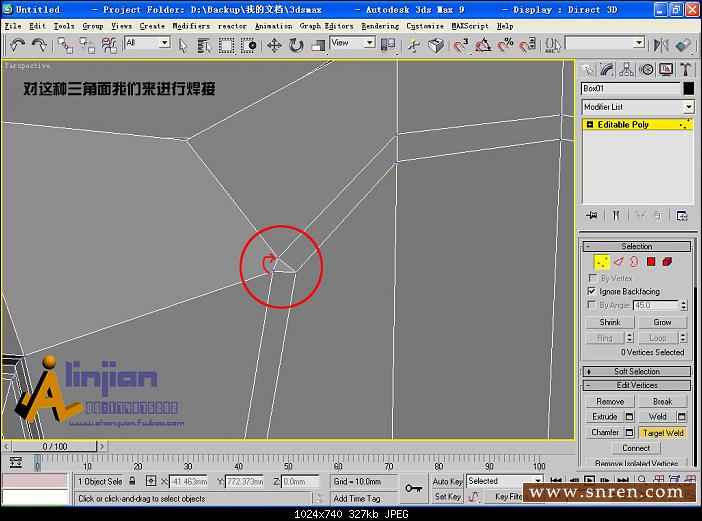Image resolution: width=702 pixels, height=521 pixels.
Task: Select the Vertex sub-object level
Action: pyautogui.click(x=602, y=262)
